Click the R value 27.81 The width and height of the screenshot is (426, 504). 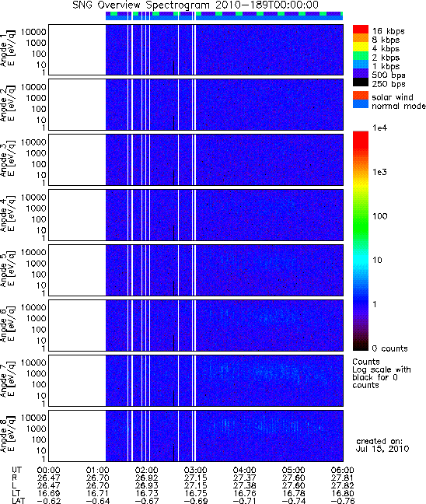tap(343, 478)
